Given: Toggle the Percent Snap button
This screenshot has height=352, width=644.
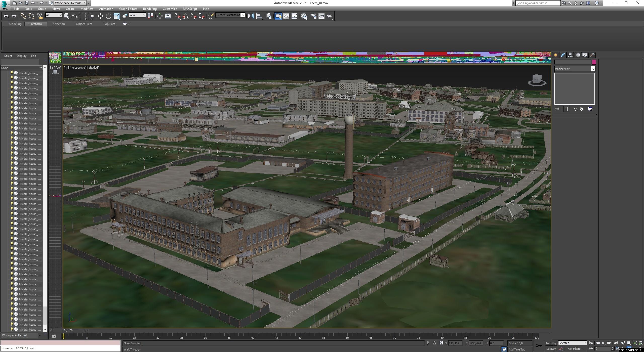Looking at the screenshot, I should 193,16.
